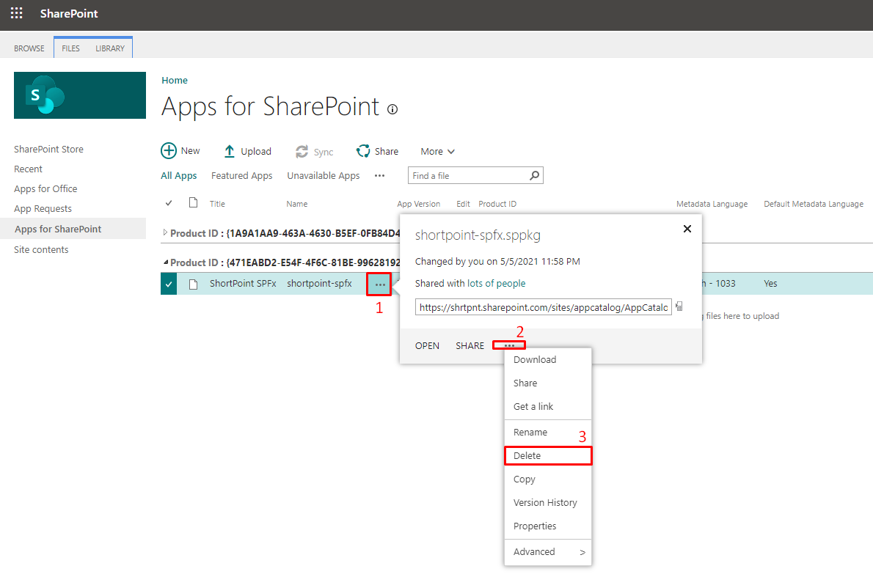Switch to the LIBRARY tab
This screenshot has height=588, width=873.
pyautogui.click(x=110, y=48)
